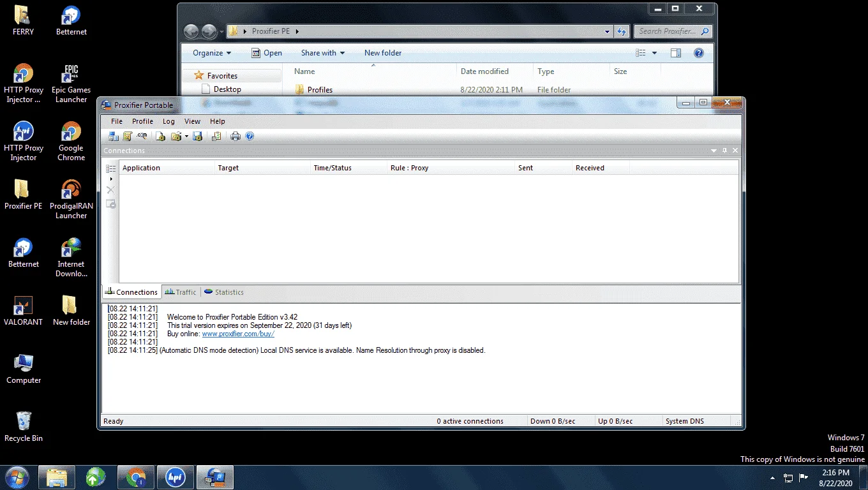The image size is (868, 490).
Task: Select the Profiles folder in Explorer
Action: pyautogui.click(x=320, y=90)
